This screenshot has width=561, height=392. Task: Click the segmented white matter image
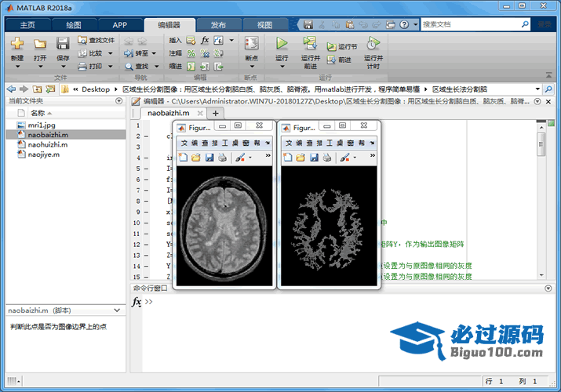(329, 226)
